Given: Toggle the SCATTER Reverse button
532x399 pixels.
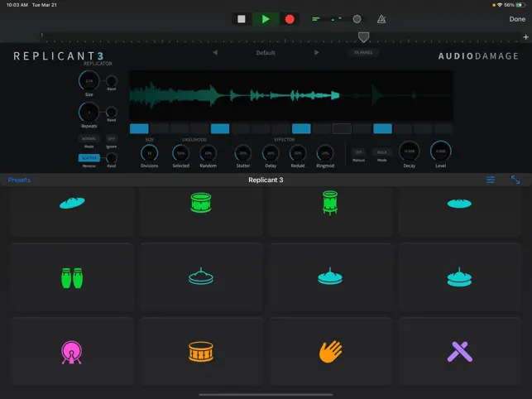Looking at the screenshot, I should coord(89,158).
